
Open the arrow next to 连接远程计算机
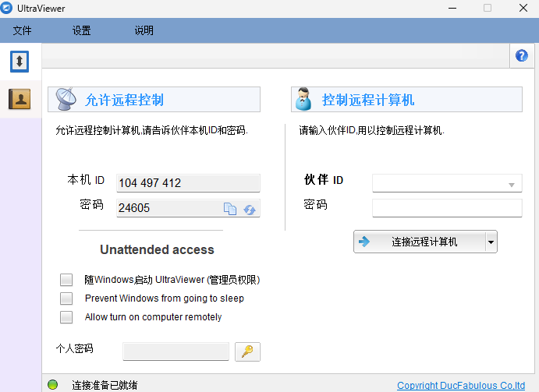click(x=491, y=242)
